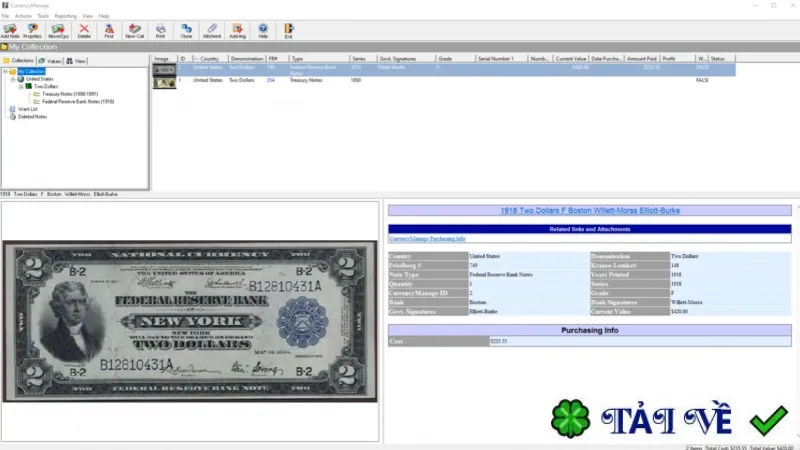Image resolution: width=800 pixels, height=450 pixels.
Task: Click the Print toolbar icon
Action: click(160, 31)
